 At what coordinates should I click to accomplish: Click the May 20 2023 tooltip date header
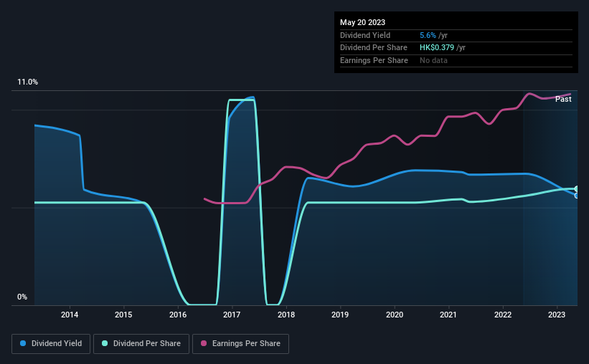click(x=362, y=22)
